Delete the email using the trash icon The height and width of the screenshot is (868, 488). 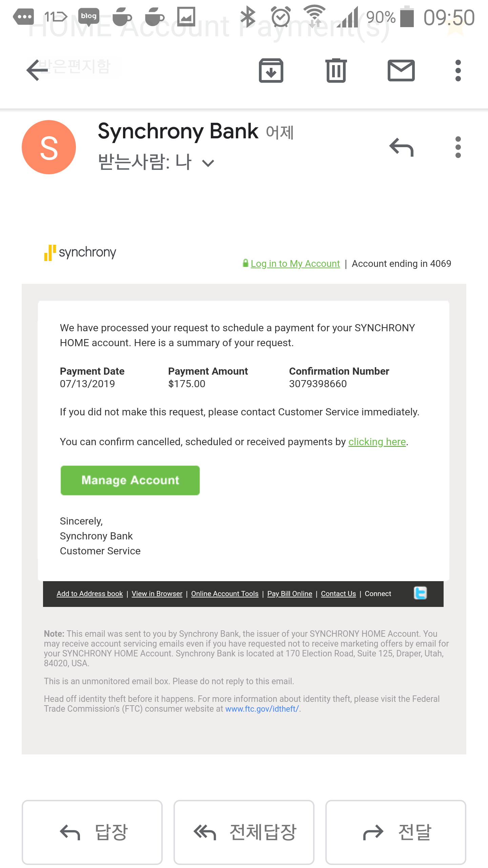click(336, 71)
